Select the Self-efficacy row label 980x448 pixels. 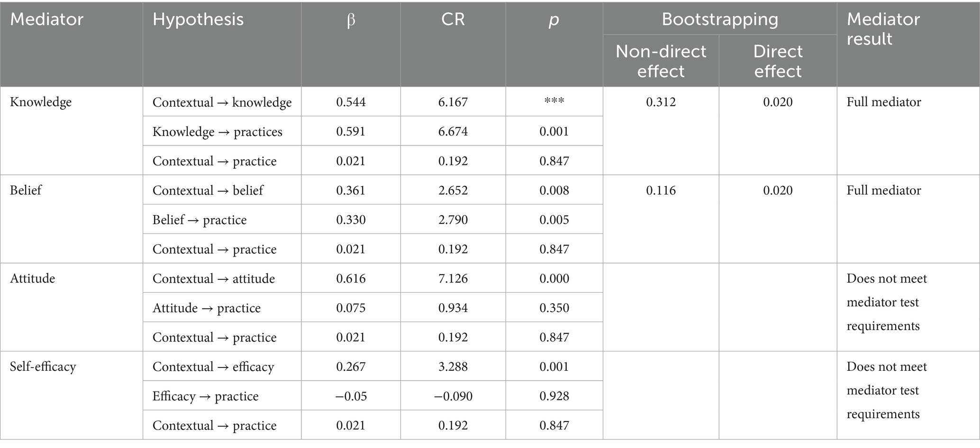pos(43,367)
